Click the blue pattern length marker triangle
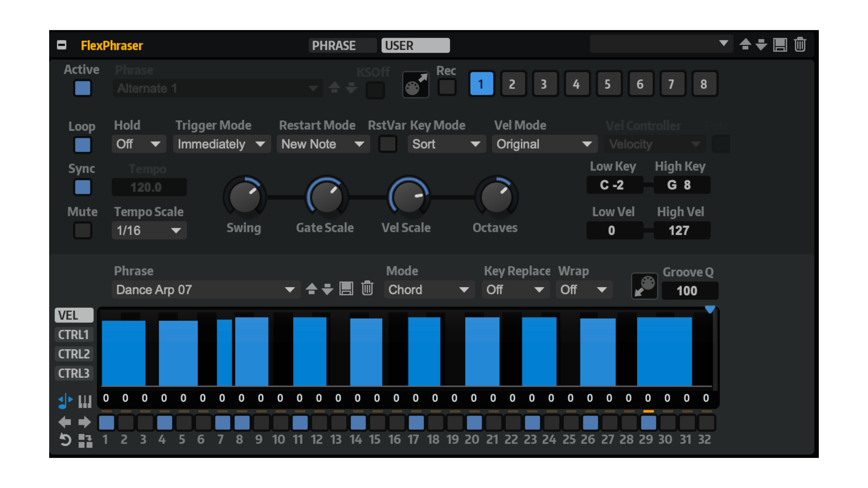 coord(710,309)
